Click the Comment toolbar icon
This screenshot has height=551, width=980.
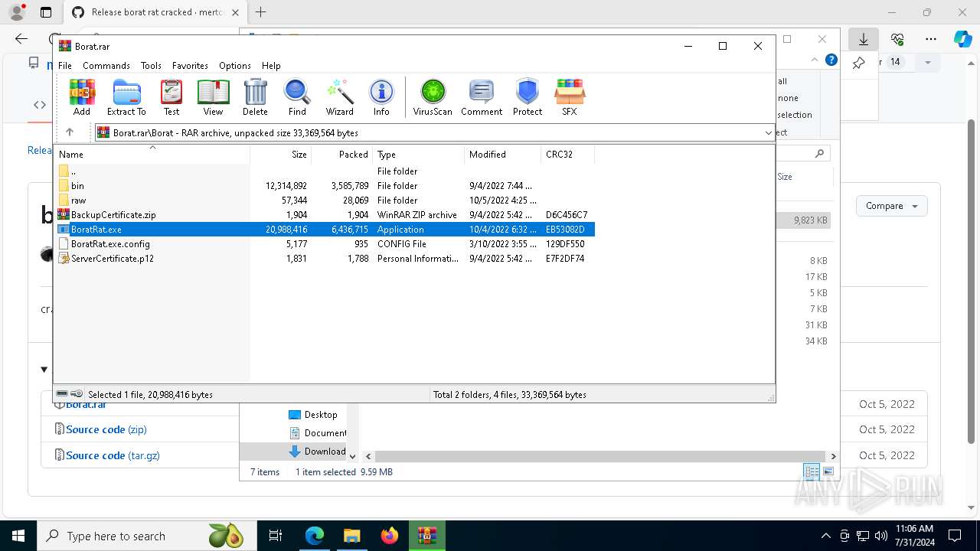coord(482,97)
